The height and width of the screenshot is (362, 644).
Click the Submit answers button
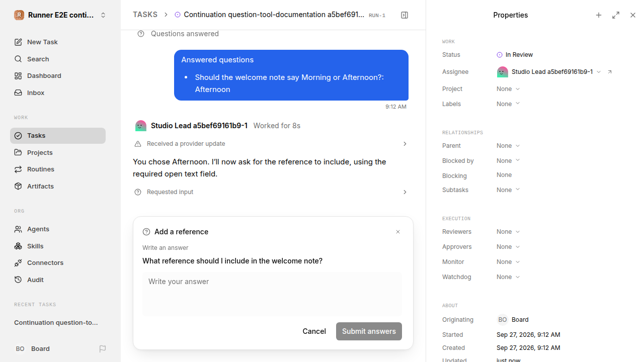click(369, 331)
